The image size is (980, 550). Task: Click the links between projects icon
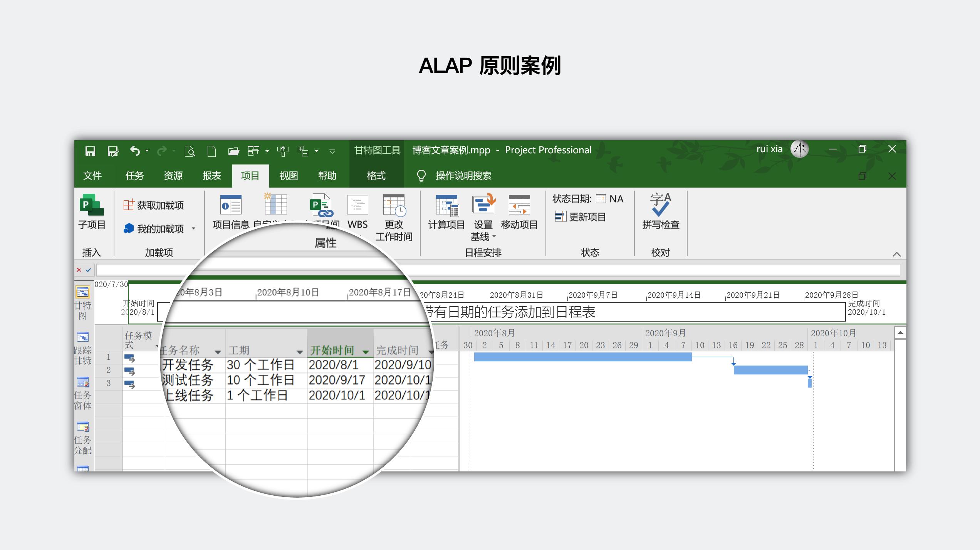click(321, 205)
